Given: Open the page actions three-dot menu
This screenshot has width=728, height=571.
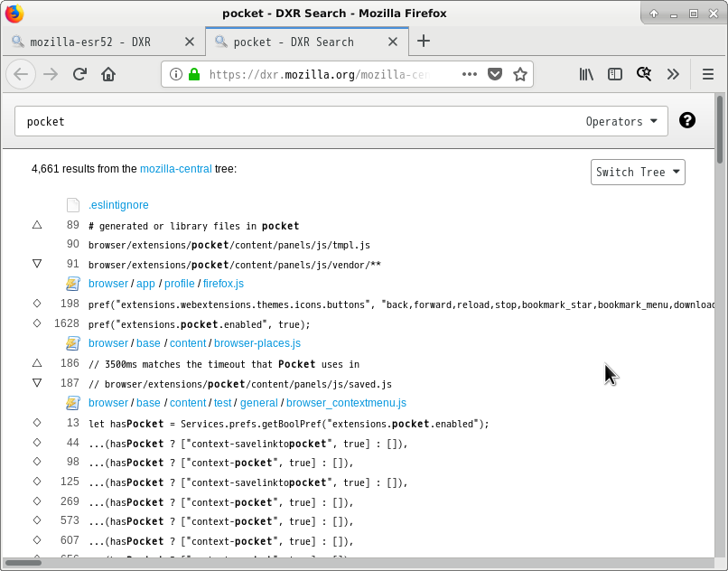Looking at the screenshot, I should click(470, 74).
